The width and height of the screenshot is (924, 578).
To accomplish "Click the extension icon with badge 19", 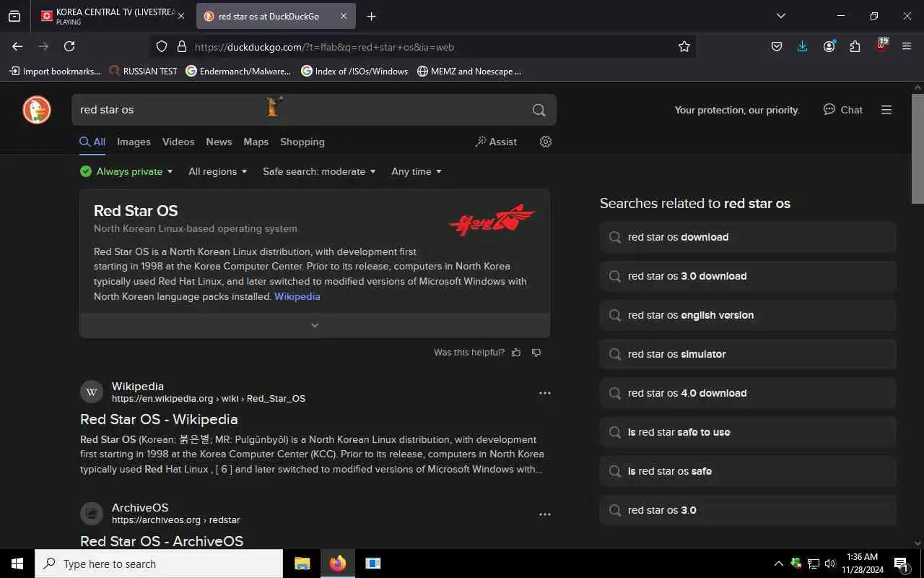I will [881, 45].
